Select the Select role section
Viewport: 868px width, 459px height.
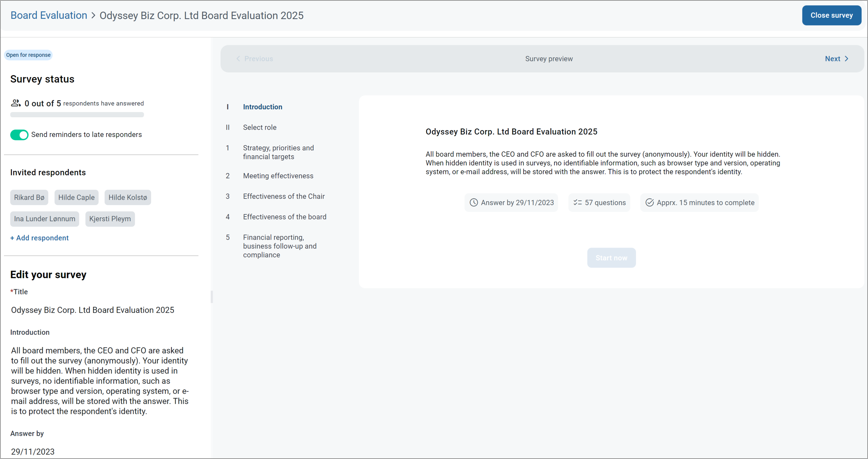259,127
